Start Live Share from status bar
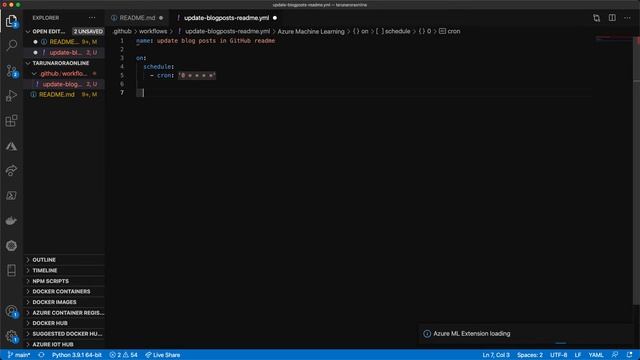The width and height of the screenshot is (640, 360). (162, 355)
